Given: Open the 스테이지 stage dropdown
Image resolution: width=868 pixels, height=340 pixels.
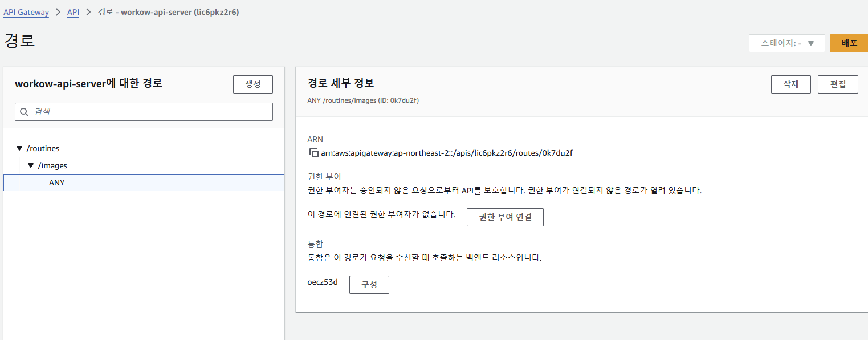Looking at the screenshot, I should [x=787, y=43].
